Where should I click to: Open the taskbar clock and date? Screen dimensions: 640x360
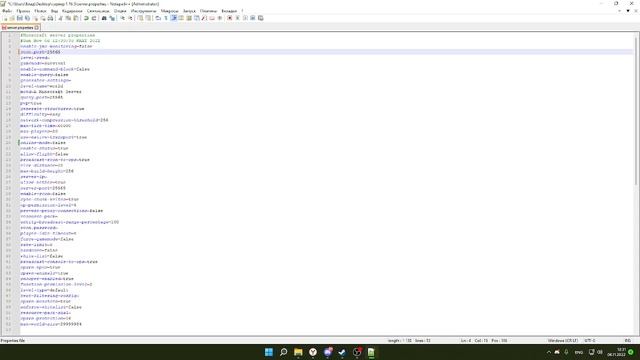(x=617, y=352)
